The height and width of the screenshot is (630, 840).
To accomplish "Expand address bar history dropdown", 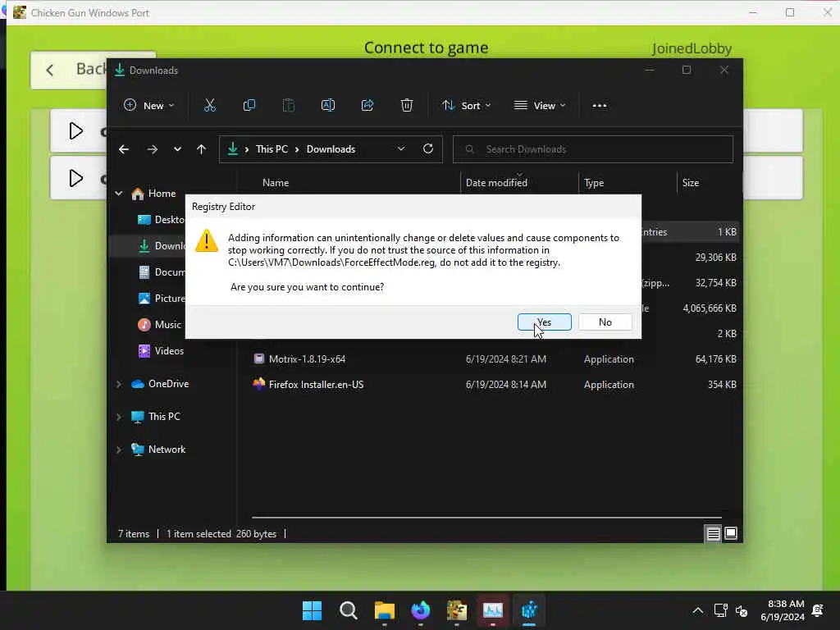I will 400,149.
